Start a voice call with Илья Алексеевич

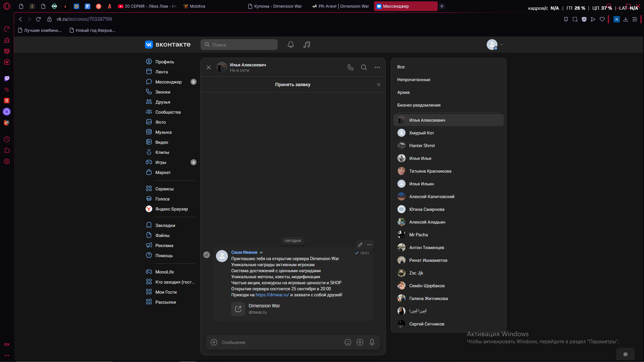pos(351,67)
